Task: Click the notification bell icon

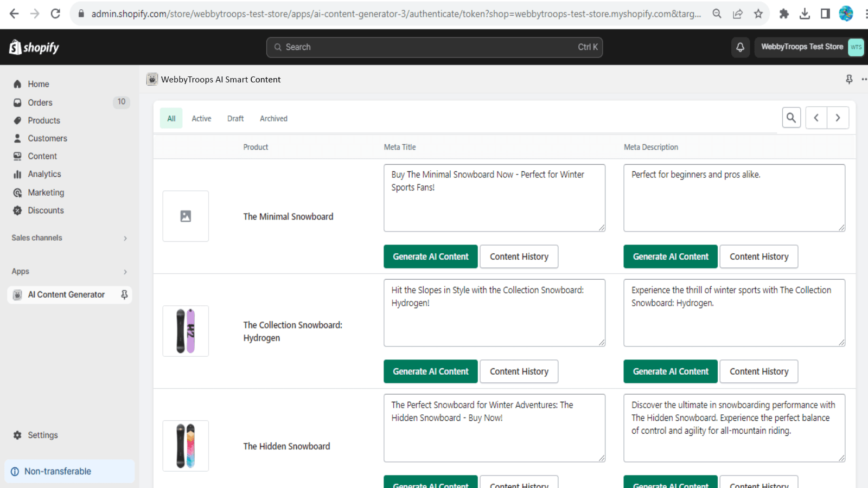Action: 740,47
